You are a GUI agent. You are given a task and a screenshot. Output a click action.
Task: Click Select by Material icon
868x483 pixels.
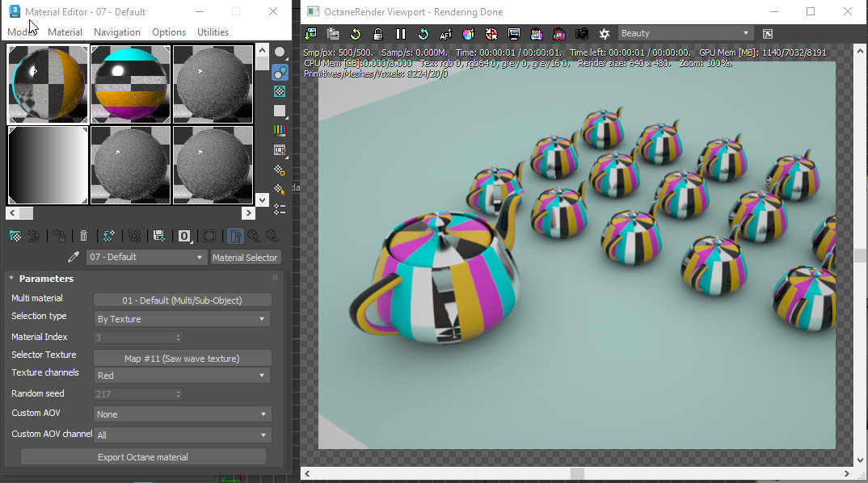(280, 190)
